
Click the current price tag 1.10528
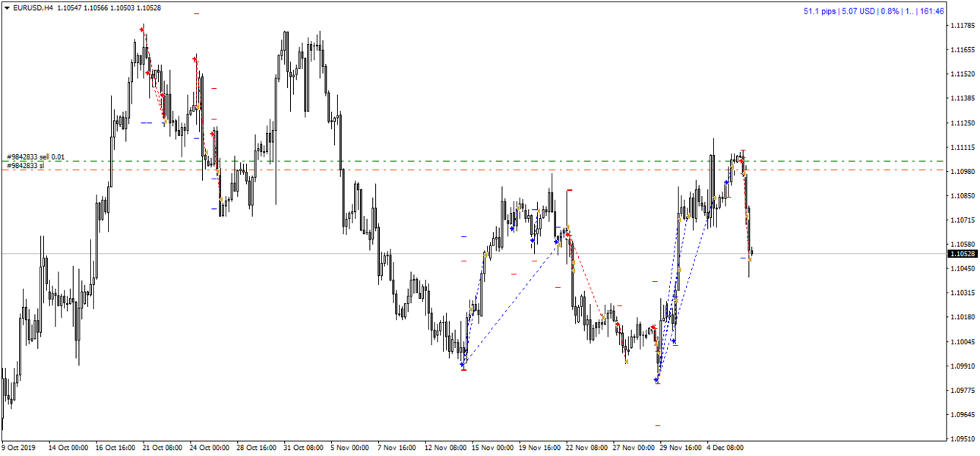(x=964, y=254)
